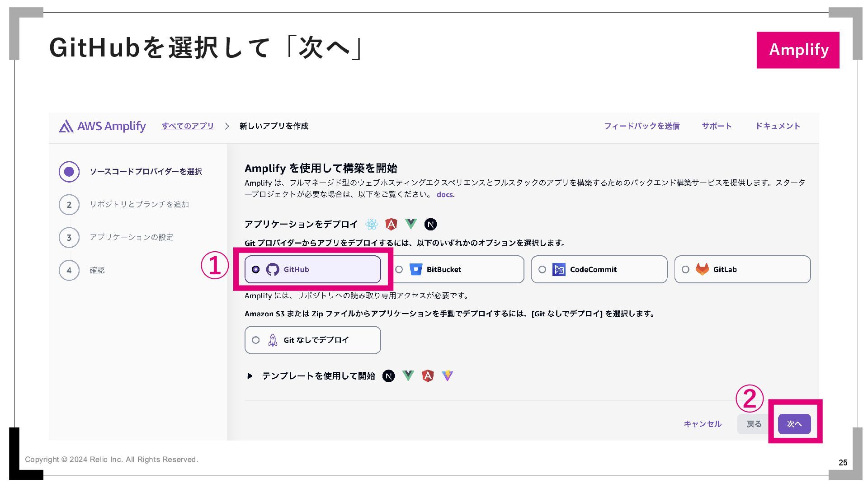Click the すべてのアプリ breadcrumb link
This screenshot has width=868, height=488.
click(x=188, y=126)
